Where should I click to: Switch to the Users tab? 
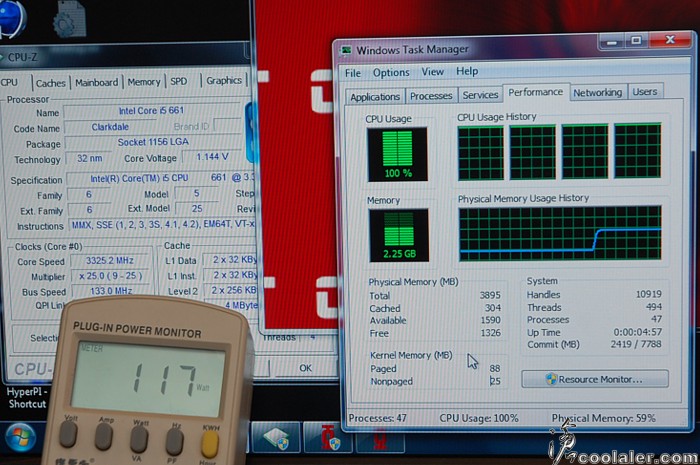tap(645, 91)
